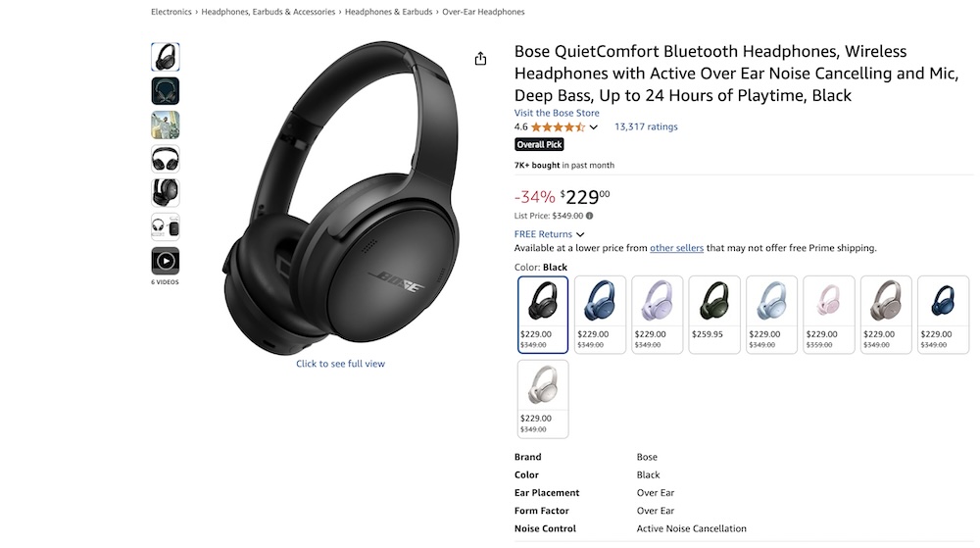Select the green headphones priced $259.95
The image size is (980, 548).
point(714,315)
